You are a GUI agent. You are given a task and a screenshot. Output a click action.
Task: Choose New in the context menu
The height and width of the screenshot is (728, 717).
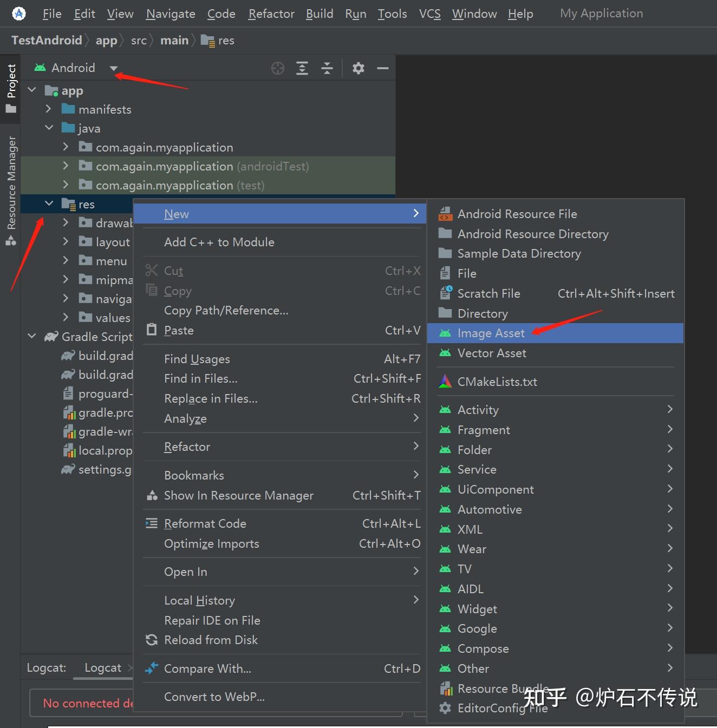(x=280, y=214)
